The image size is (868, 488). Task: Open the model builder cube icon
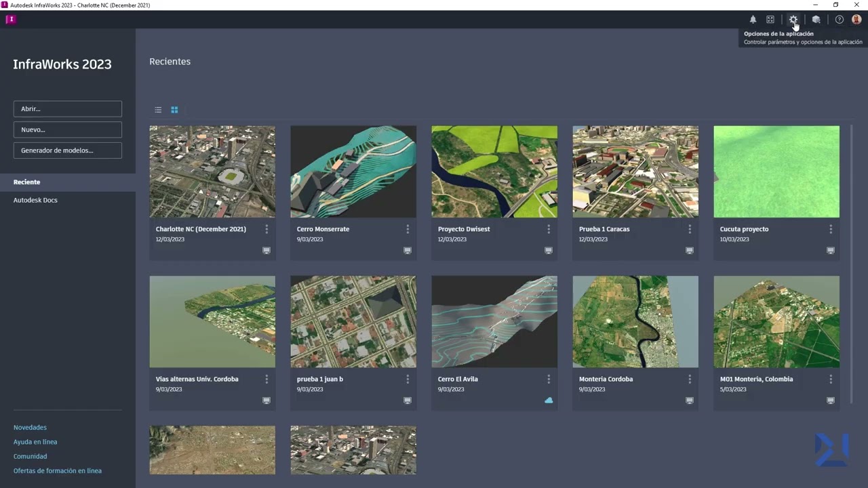[x=816, y=20]
